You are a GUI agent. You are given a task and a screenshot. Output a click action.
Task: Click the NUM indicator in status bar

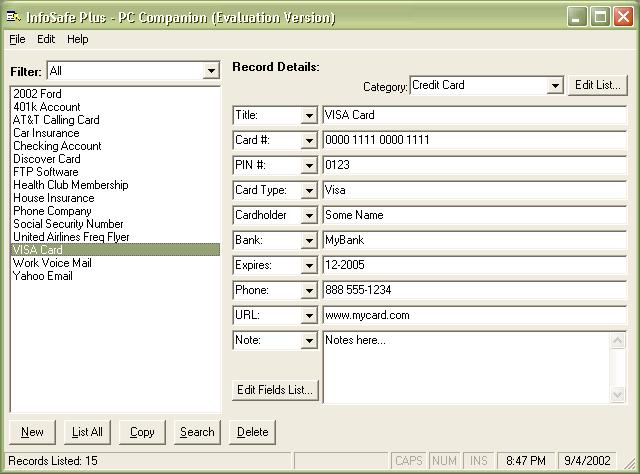click(x=444, y=461)
